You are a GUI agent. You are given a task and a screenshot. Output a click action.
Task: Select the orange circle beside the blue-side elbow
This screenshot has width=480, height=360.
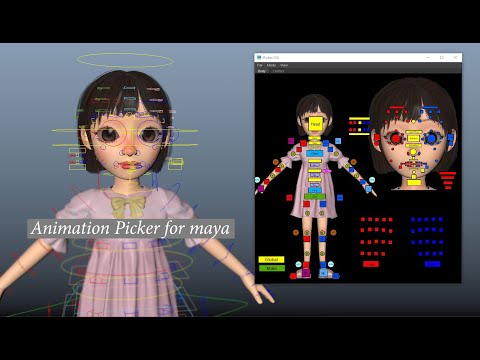(x=354, y=162)
